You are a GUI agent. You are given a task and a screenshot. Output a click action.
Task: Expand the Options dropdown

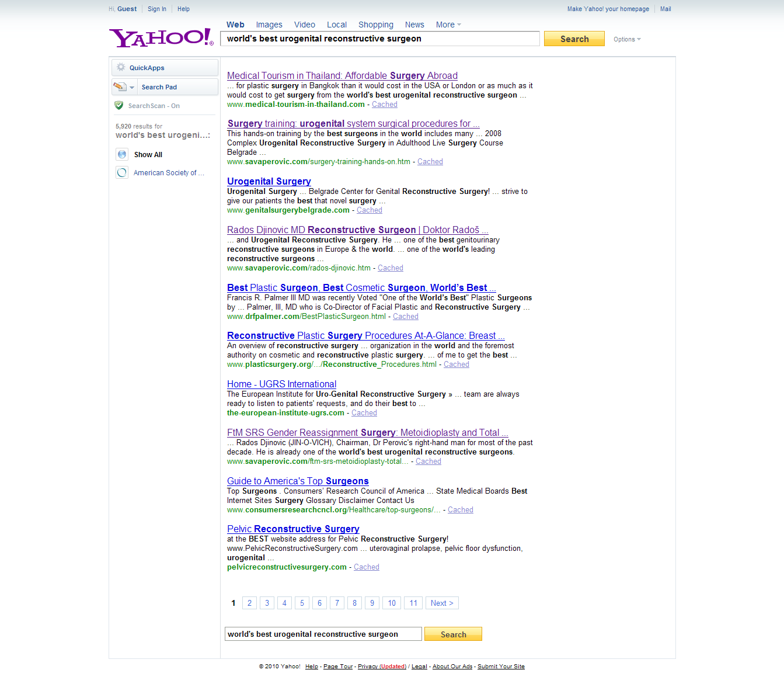(x=627, y=39)
